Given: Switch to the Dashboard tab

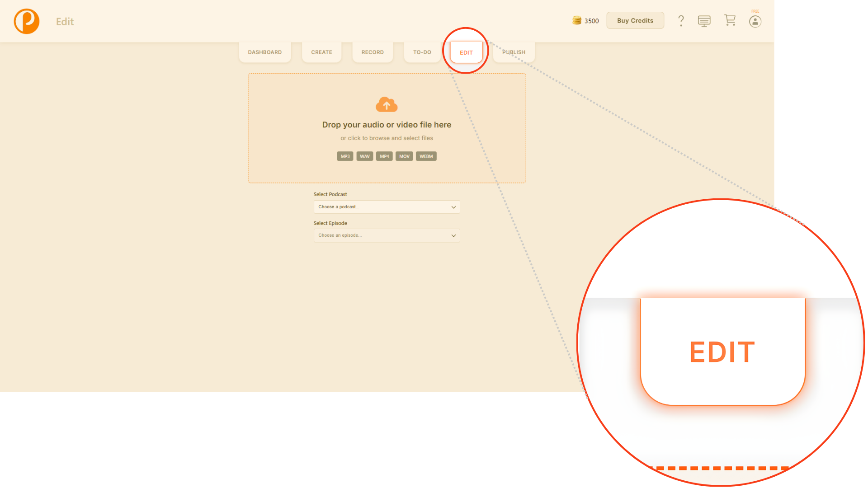Looking at the screenshot, I should [265, 52].
